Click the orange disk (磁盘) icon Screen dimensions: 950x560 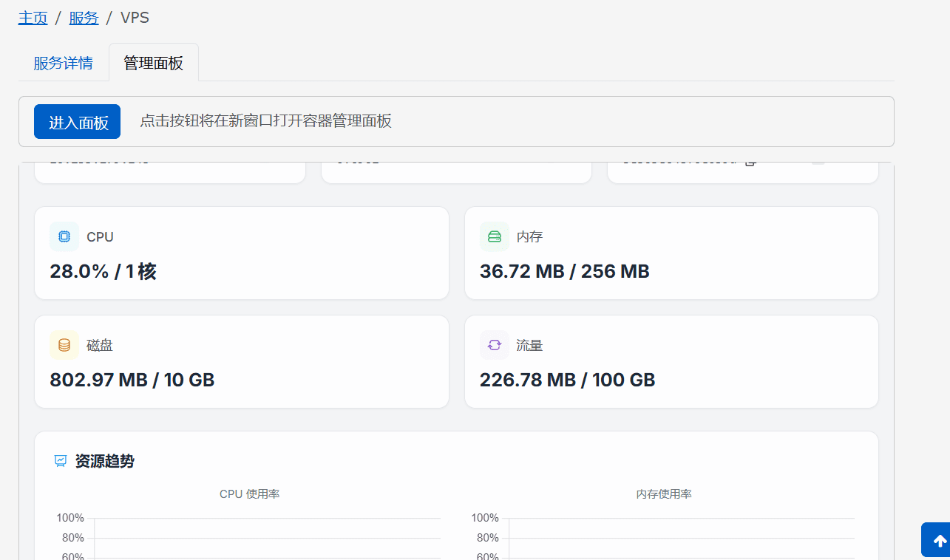(x=64, y=345)
